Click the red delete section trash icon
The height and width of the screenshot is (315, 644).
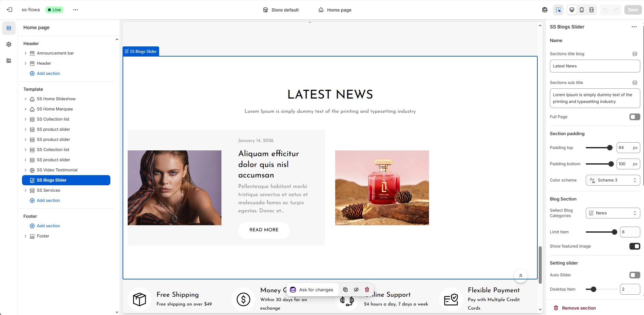tap(367, 290)
